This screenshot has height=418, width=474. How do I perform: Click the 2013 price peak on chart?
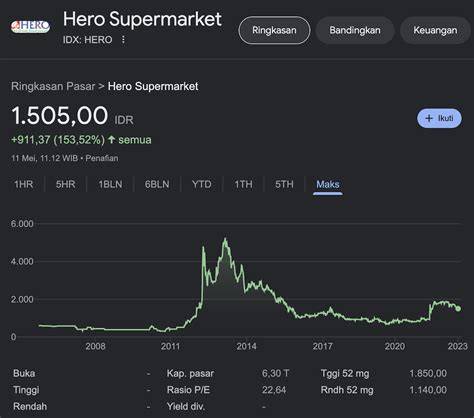pyautogui.click(x=225, y=239)
